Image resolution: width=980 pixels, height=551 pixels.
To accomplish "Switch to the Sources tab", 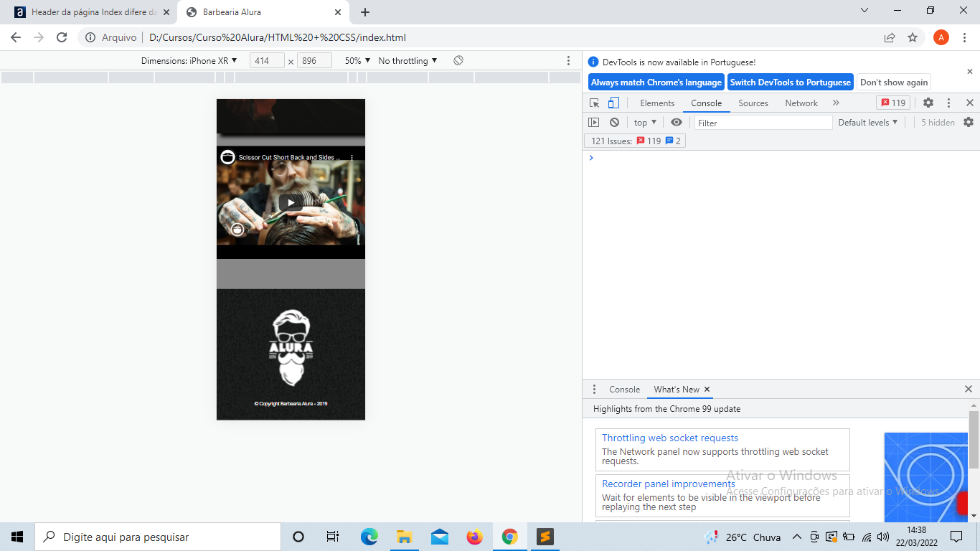I will (753, 103).
